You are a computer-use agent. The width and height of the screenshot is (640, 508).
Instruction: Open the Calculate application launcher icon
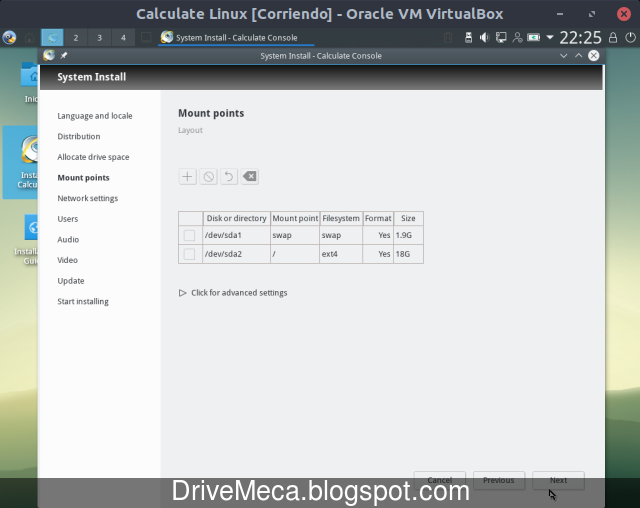pos(9,38)
